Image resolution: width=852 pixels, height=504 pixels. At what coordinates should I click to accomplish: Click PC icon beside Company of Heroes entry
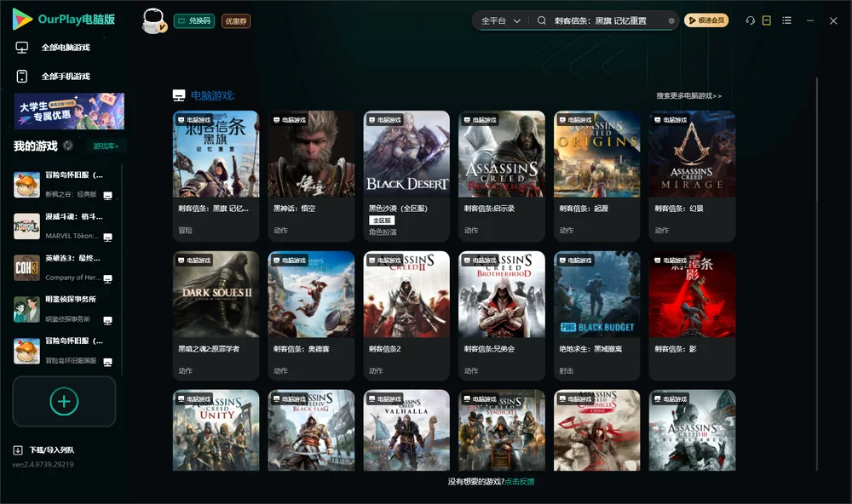coord(107,278)
